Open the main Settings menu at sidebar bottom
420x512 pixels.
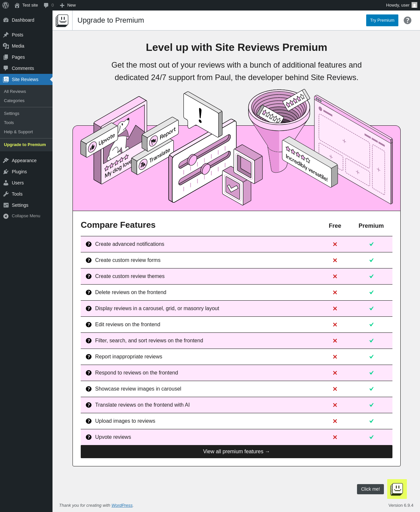point(26,205)
